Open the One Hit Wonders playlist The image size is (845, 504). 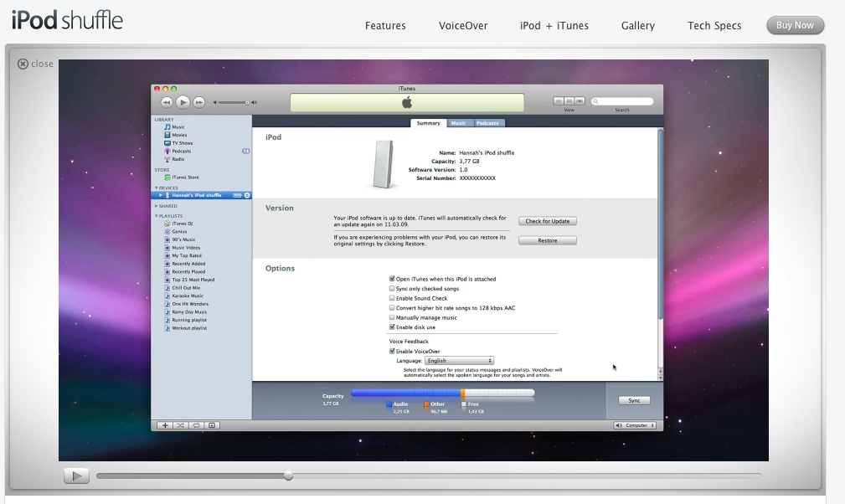[x=190, y=304]
